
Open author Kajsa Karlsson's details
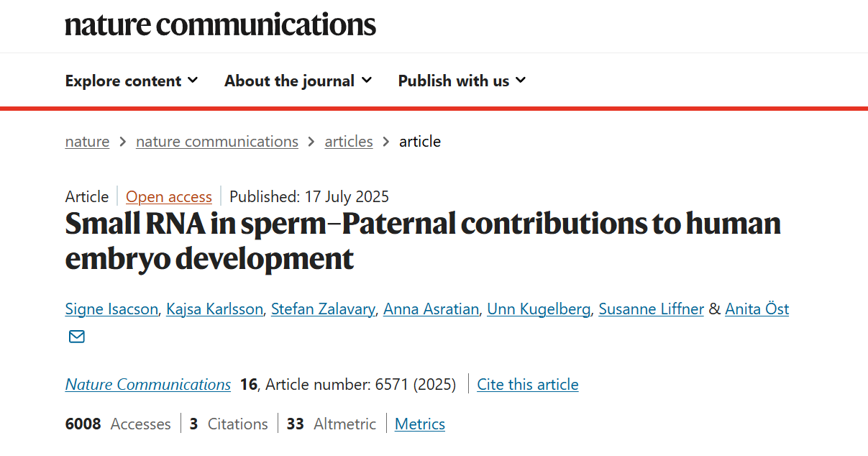pyautogui.click(x=215, y=309)
